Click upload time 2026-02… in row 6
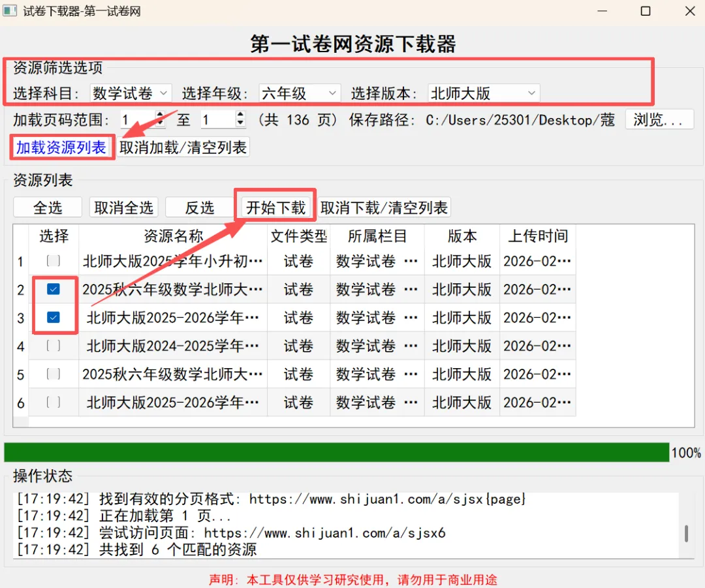The image size is (705, 588). [538, 403]
